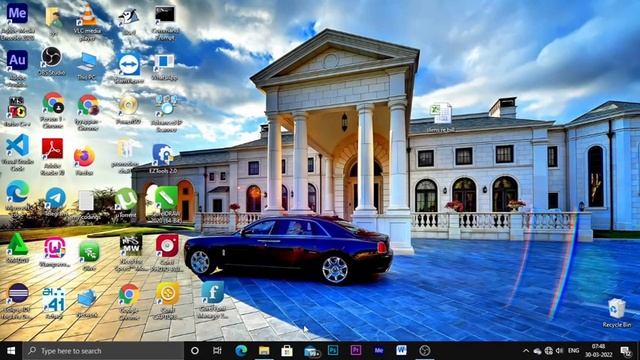This screenshot has width=640, height=360.
Task: Open the red Corel PHOTO-PAINT shortcut
Action: [167, 252]
